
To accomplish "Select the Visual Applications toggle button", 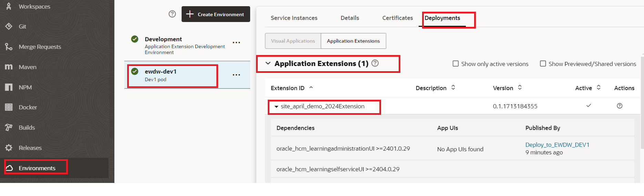I will pos(293,41).
